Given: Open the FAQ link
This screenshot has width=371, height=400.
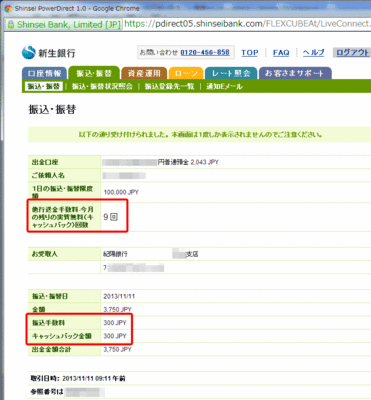Looking at the screenshot, I should pyautogui.click(x=281, y=53).
